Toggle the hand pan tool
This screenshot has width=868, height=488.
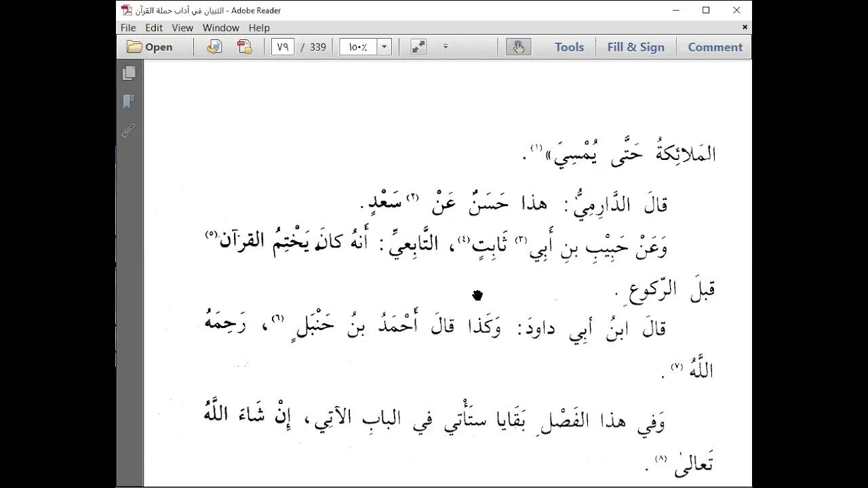[x=518, y=47]
